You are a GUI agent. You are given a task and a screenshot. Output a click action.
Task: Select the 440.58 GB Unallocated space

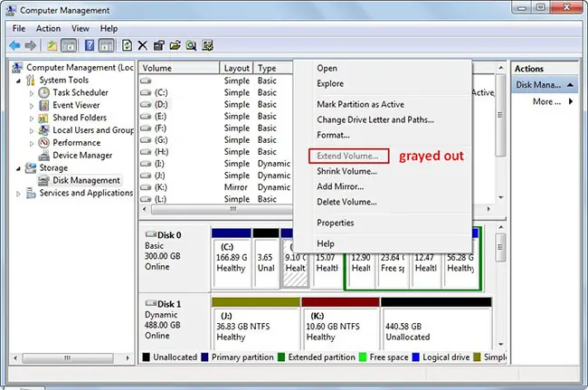(x=436, y=324)
